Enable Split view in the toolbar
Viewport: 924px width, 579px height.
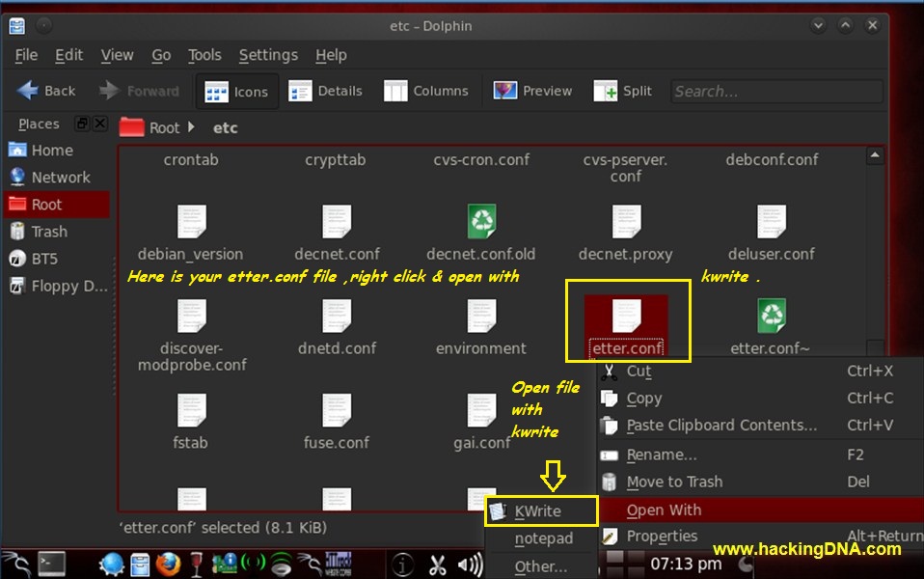622,91
